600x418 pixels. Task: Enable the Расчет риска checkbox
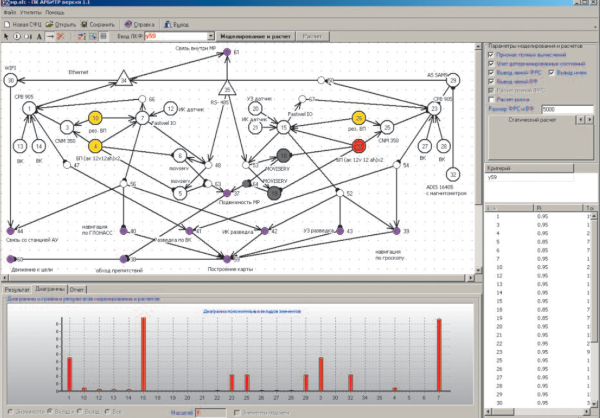[491, 100]
